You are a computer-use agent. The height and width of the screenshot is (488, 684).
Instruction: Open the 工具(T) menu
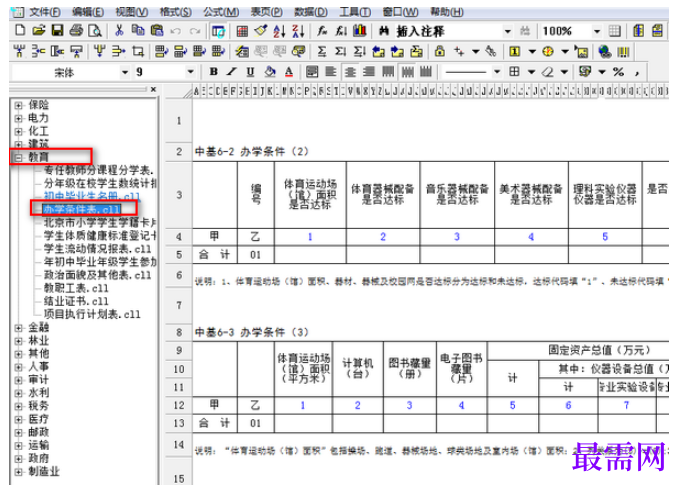pyautogui.click(x=355, y=12)
